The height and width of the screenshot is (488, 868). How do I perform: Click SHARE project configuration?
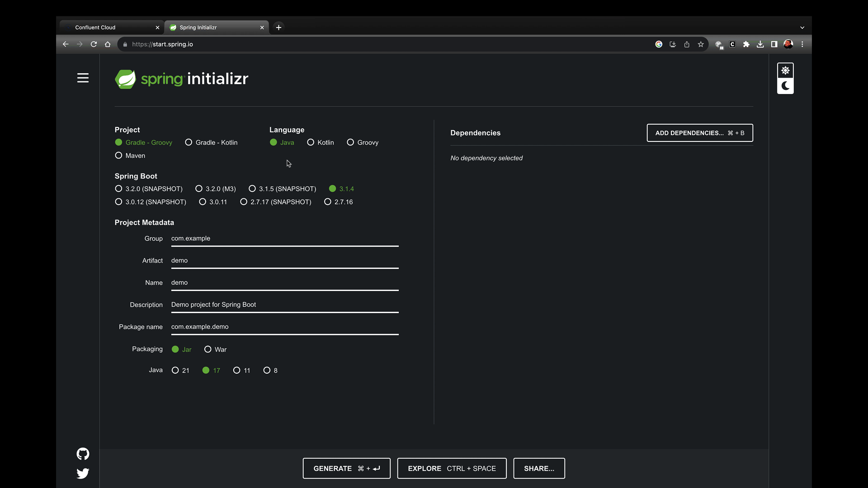point(539,468)
